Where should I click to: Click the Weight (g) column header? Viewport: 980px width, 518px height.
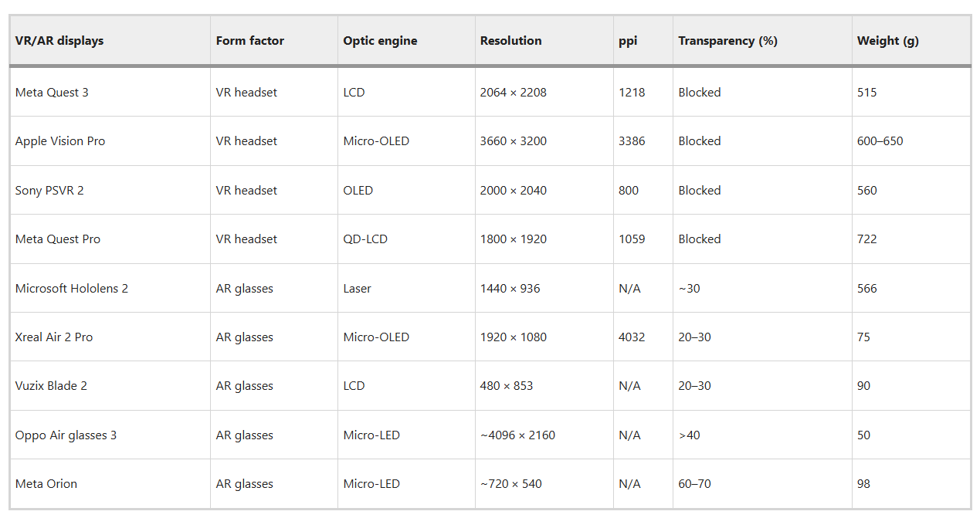(887, 41)
